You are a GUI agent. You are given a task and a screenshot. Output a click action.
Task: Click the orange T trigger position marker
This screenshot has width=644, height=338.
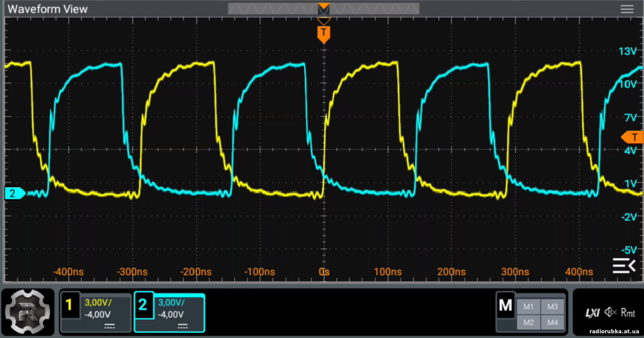point(323,33)
